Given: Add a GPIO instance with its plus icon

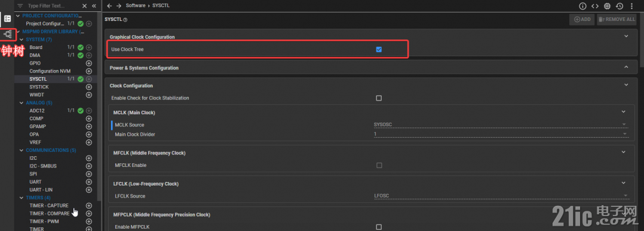Looking at the screenshot, I should [88, 63].
